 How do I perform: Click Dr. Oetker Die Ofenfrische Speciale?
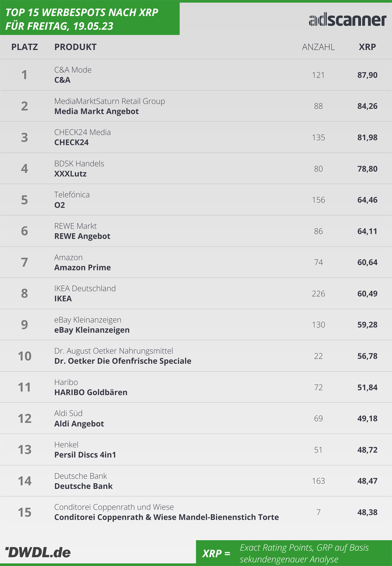pyautogui.click(x=123, y=361)
